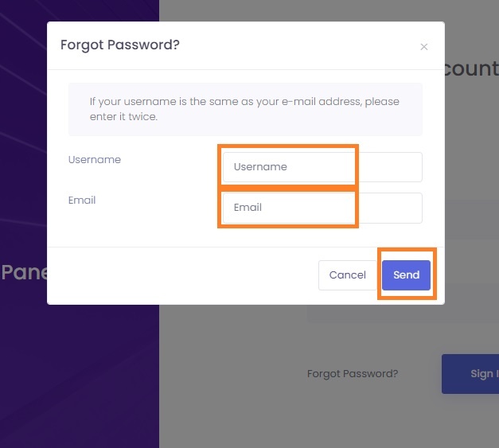Image resolution: width=499 pixels, height=448 pixels.
Task: Click into the Username input field
Action: (322, 167)
